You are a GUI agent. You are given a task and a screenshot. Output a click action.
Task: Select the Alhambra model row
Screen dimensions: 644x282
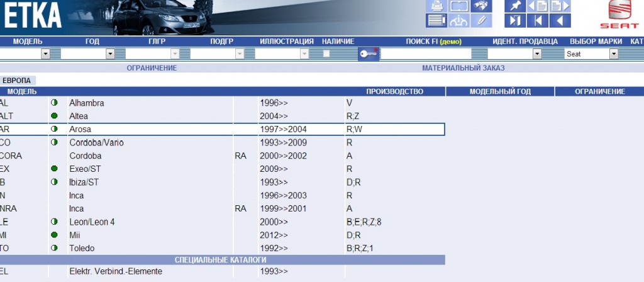(x=86, y=103)
